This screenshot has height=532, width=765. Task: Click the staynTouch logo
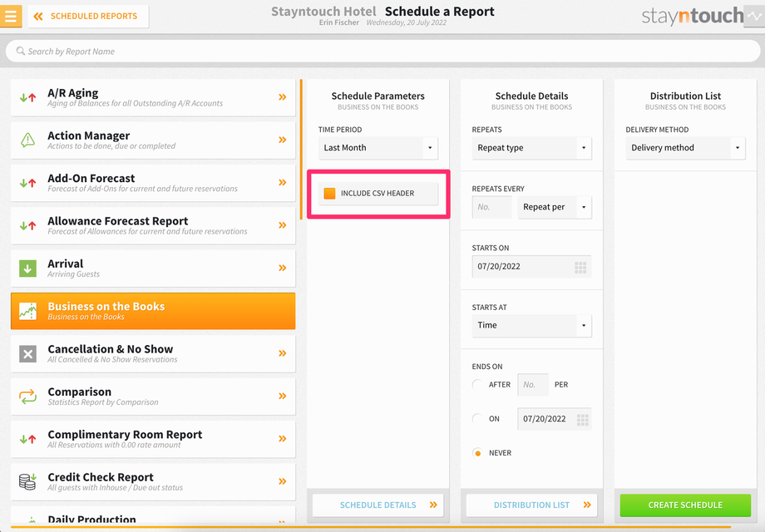(693, 16)
